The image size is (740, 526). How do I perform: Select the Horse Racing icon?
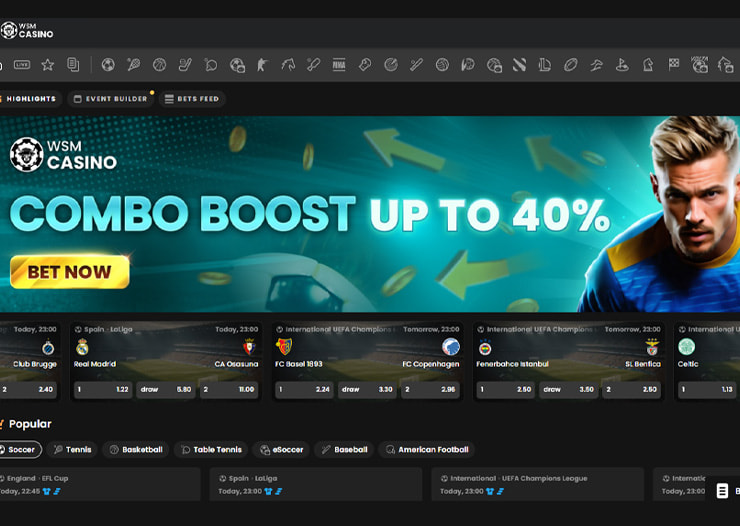[x=288, y=65]
